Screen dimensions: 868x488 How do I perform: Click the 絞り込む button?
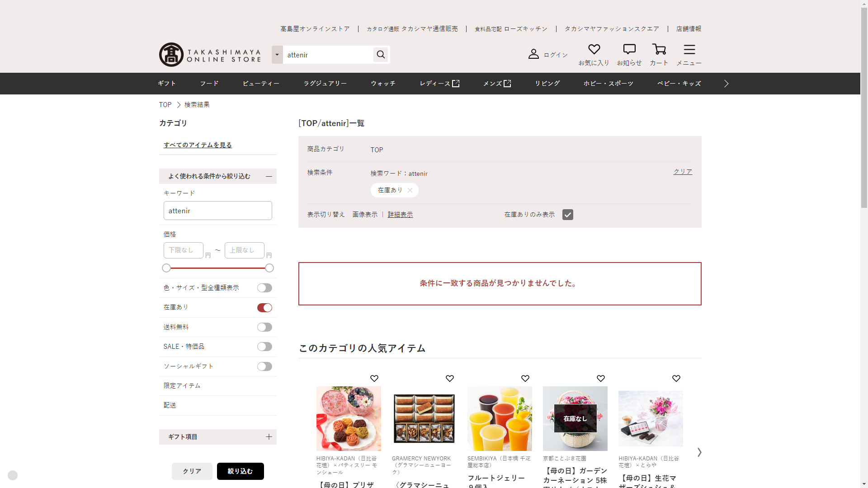coord(240,471)
